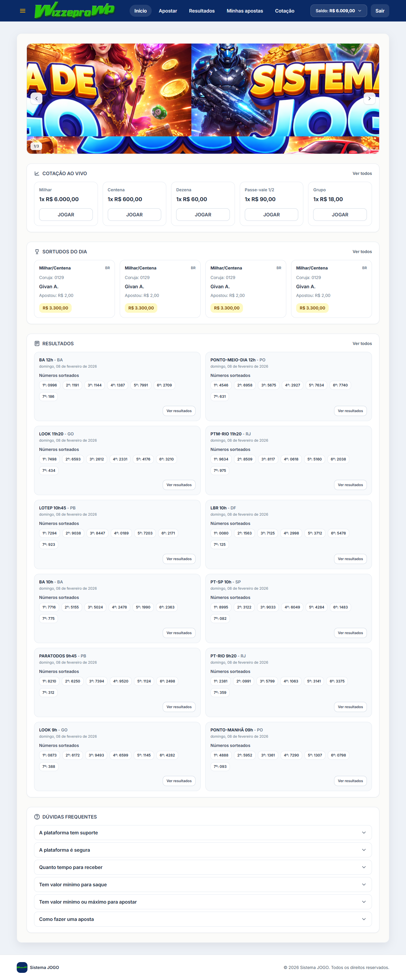This screenshot has height=980, width=406.
Task: Click the Resultados list icon
Action: click(37, 343)
